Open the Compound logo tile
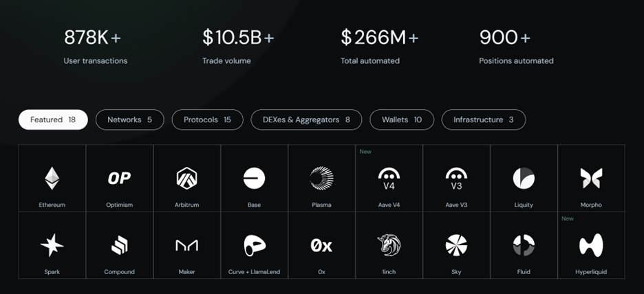The width and height of the screenshot is (644, 294). [119, 245]
